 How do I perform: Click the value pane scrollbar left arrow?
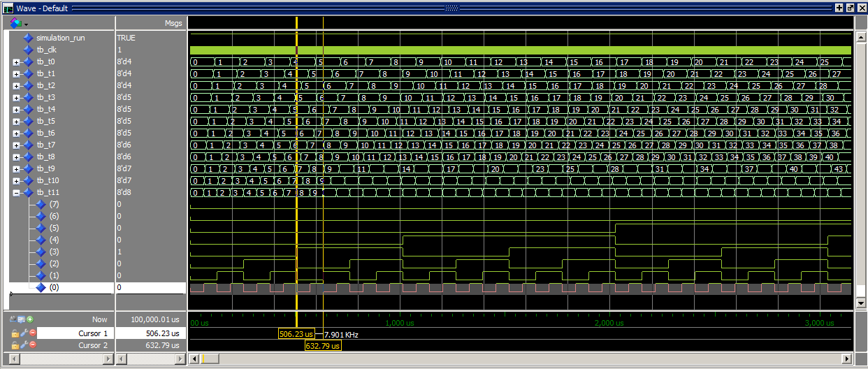point(122,359)
